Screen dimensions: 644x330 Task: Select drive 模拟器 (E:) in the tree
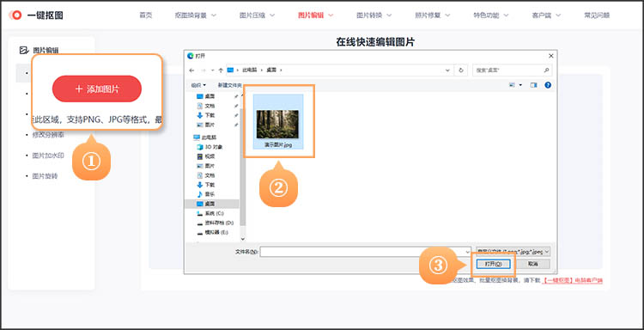213,232
